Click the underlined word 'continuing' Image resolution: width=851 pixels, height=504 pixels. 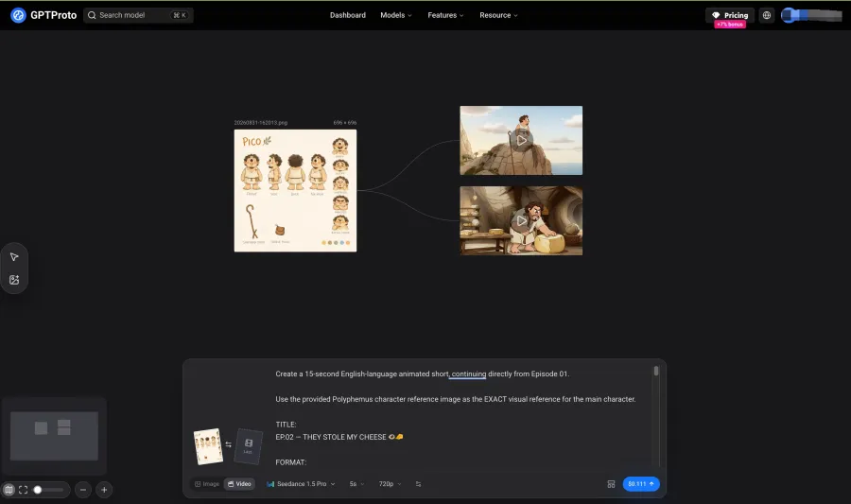[469, 374]
